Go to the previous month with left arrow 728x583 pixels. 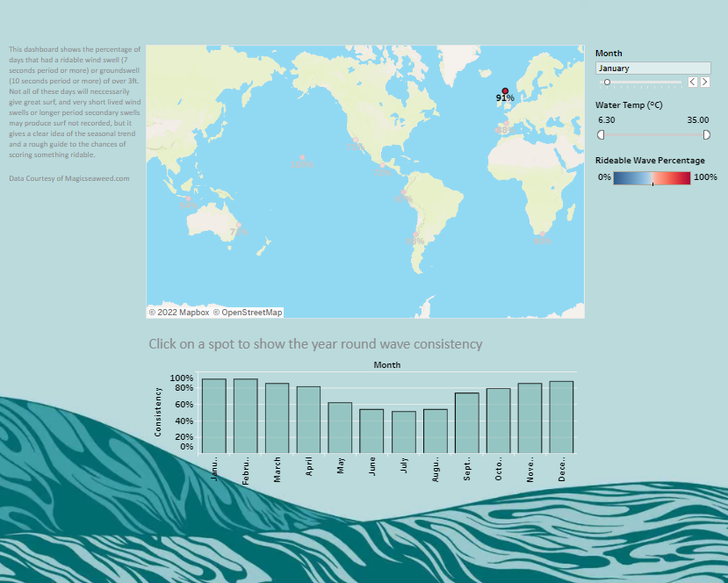coord(692,82)
